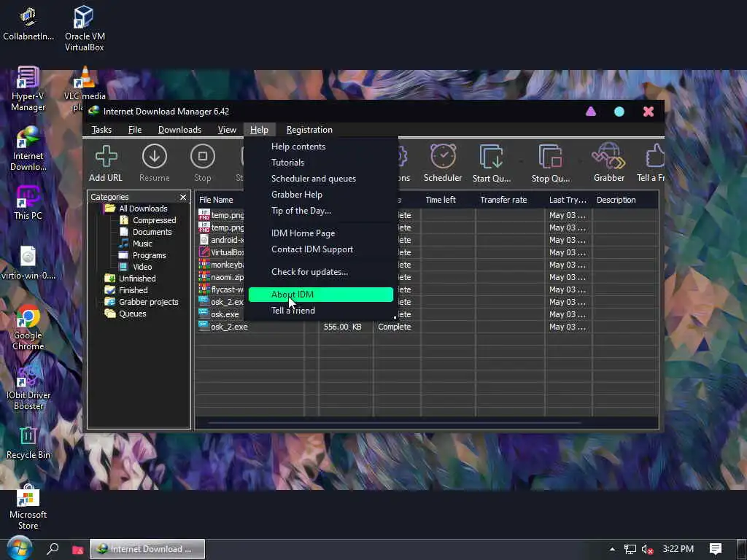Open Oracle VM VirtualBox desktop icon
The width and height of the screenshot is (747, 560).
85,28
